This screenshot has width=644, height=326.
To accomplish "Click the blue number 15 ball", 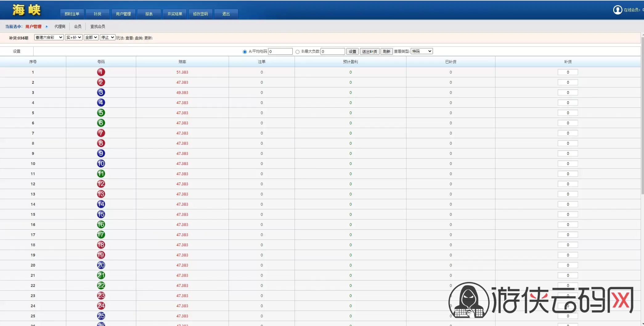I will pyautogui.click(x=101, y=214).
